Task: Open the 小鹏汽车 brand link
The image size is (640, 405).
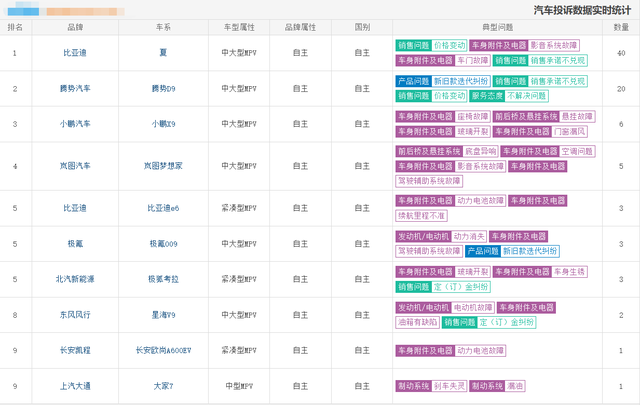Action: pos(75,124)
